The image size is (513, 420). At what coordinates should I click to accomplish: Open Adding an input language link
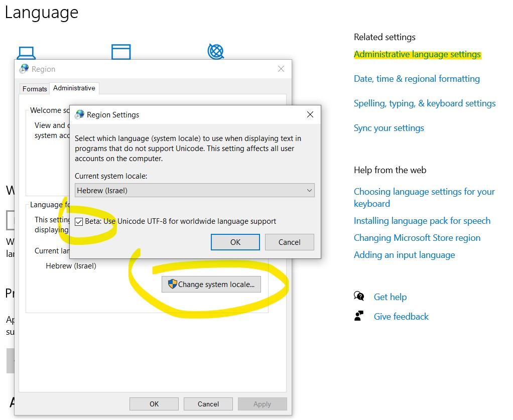click(x=405, y=255)
